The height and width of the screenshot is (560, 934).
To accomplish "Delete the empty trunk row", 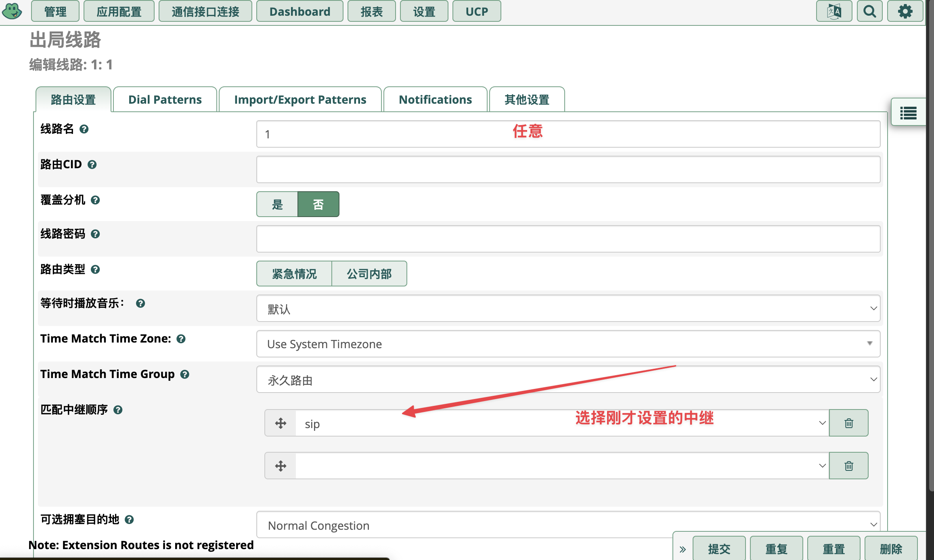I will point(849,466).
